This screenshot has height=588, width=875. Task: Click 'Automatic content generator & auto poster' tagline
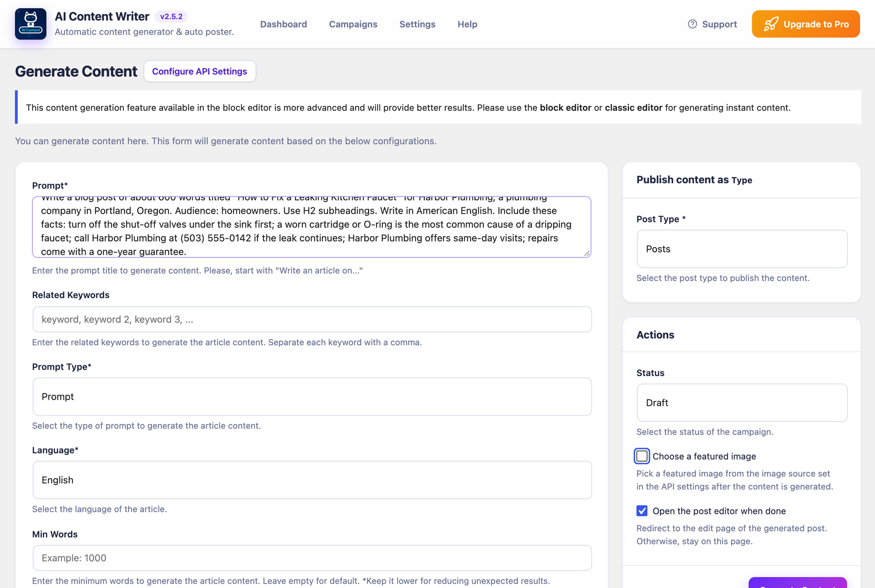(x=144, y=32)
